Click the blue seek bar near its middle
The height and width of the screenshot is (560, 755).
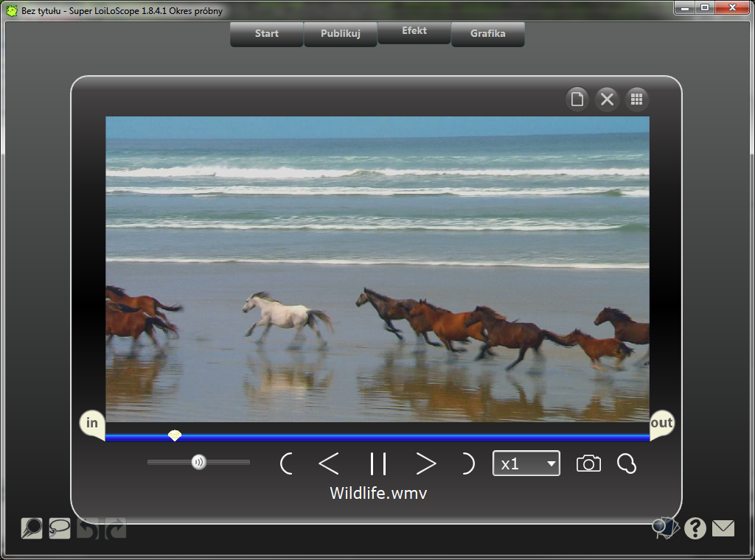(x=377, y=438)
